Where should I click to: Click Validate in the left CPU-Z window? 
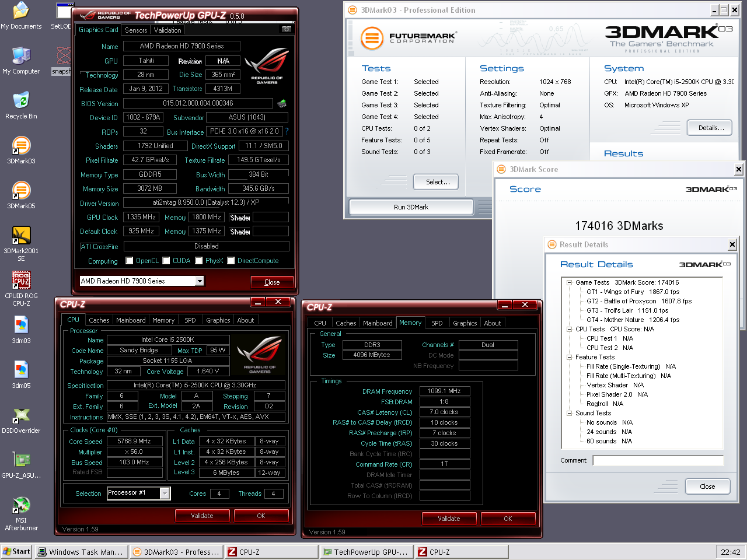click(x=202, y=516)
